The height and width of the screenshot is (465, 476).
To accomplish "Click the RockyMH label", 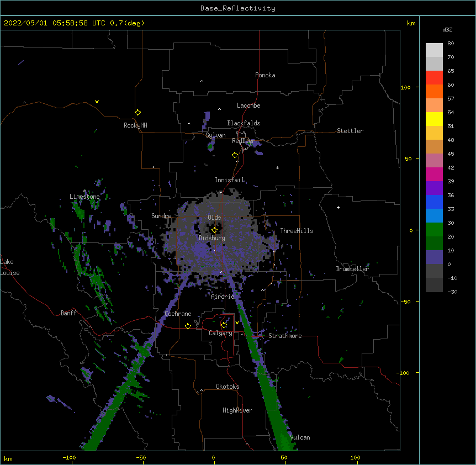I will pos(135,125).
